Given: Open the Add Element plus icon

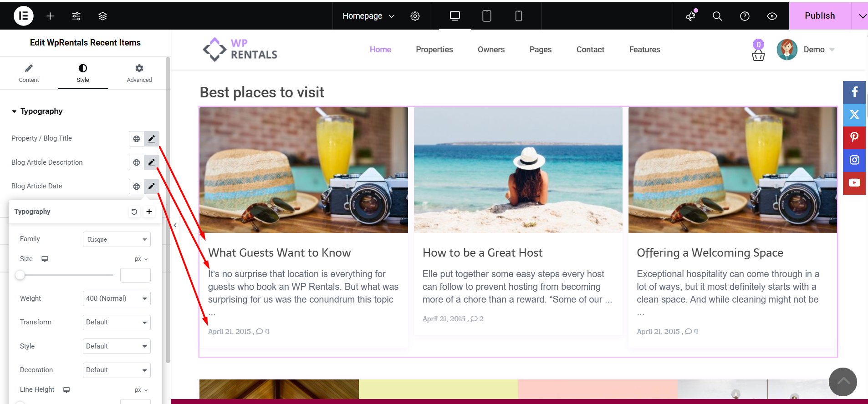Looking at the screenshot, I should (50, 16).
